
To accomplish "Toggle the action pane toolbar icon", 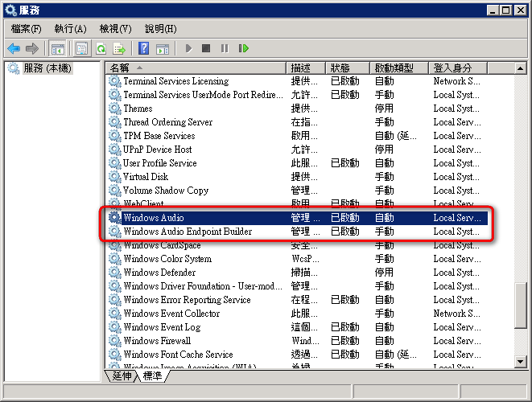I will coord(163,49).
